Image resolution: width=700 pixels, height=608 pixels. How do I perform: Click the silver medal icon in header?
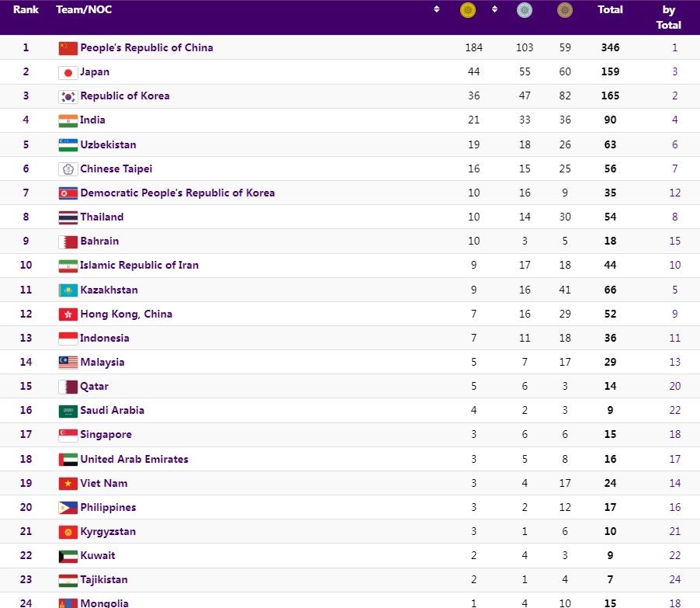point(525,10)
